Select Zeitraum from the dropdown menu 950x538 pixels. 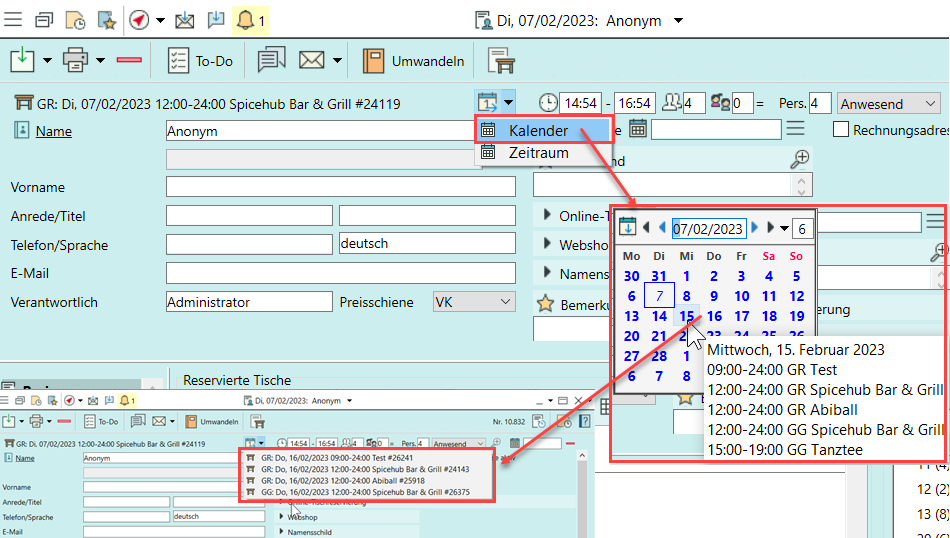coord(538,153)
